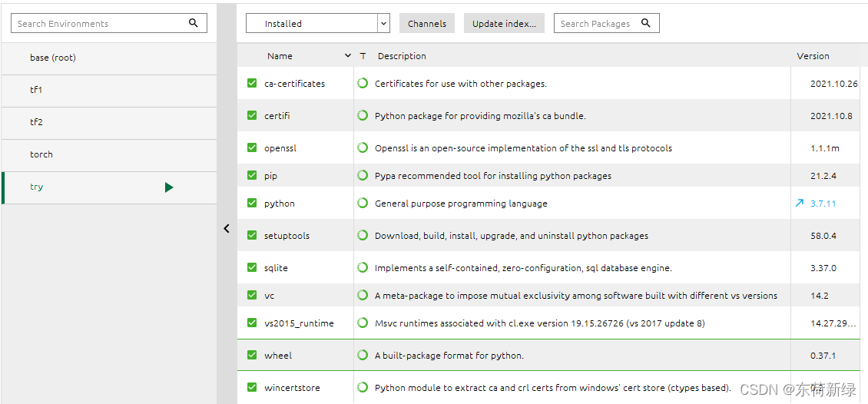
Task: Click the search icon in Search Environments
Action: tap(194, 23)
